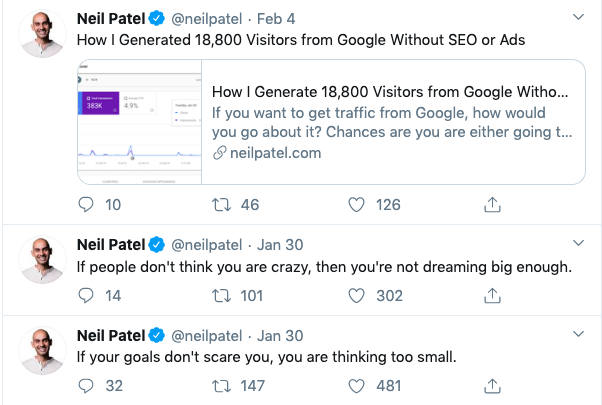Viewport: 602px width, 405px height.
Task: Reply to the 'crazy' dreaming big tweet
Action: pos(86,296)
